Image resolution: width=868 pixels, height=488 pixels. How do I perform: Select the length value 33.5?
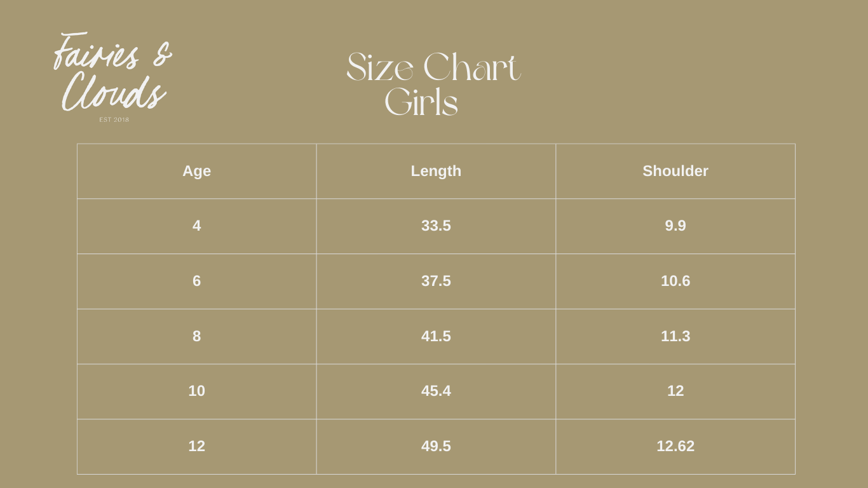(436, 226)
